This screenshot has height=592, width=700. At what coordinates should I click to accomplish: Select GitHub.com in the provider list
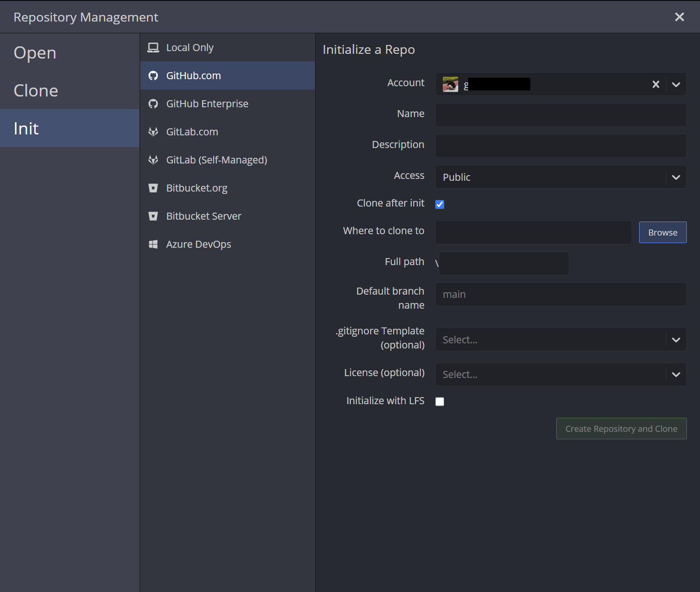(x=228, y=75)
